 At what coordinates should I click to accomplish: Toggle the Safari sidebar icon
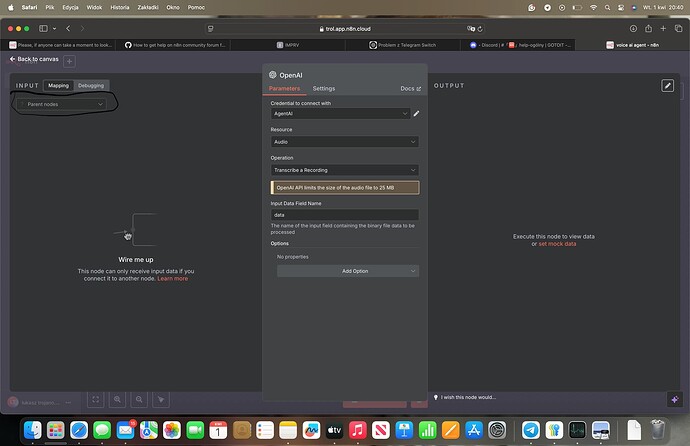[x=43, y=29]
